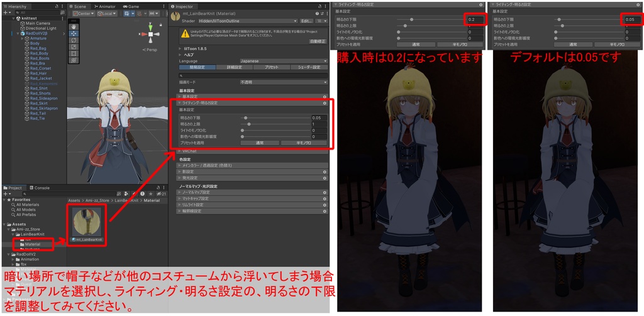Open the knittest scene options menu
The height and width of the screenshot is (316, 644).
[x=62, y=18]
